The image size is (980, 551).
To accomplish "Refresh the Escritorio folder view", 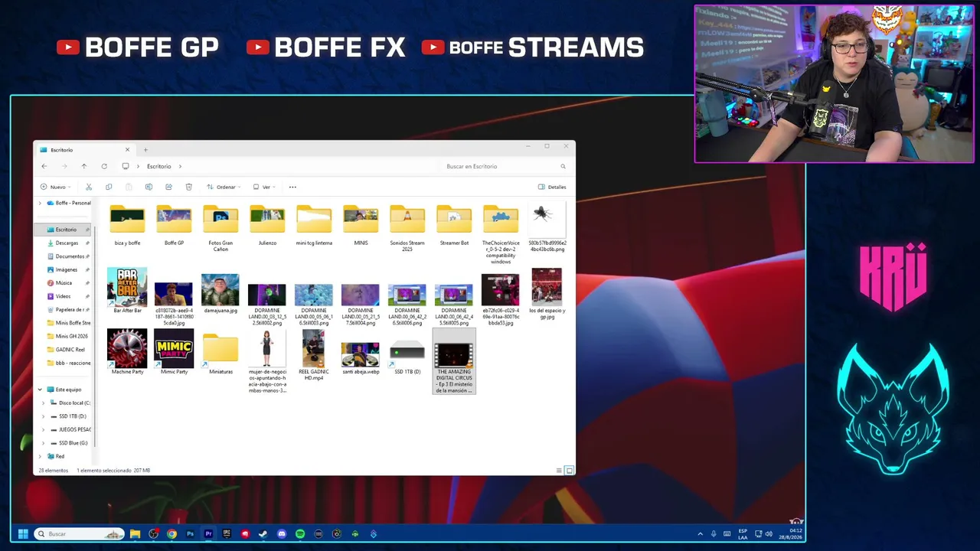I will [x=104, y=166].
